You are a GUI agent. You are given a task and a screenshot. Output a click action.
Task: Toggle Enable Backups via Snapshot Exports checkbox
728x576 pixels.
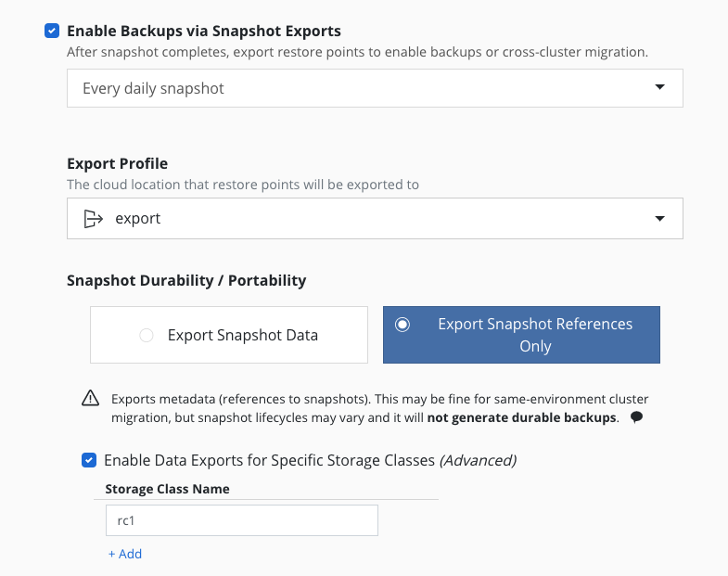pos(52,31)
